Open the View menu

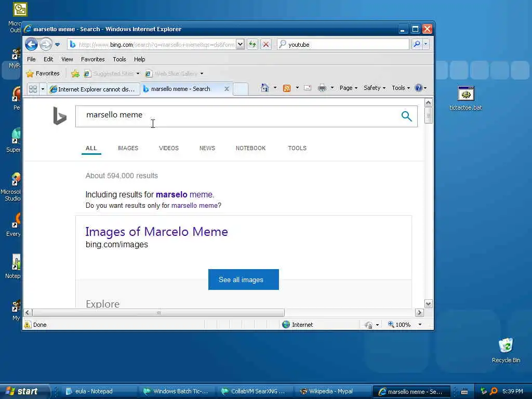[x=67, y=59]
